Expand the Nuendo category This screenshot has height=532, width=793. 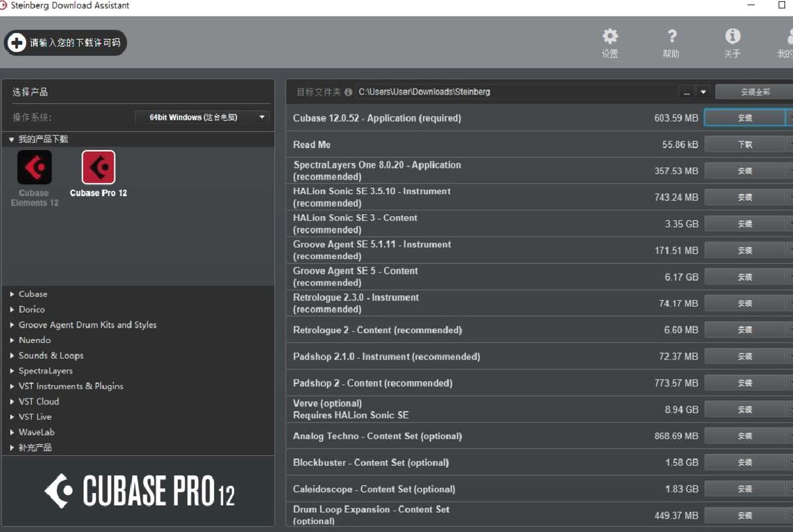(x=13, y=340)
